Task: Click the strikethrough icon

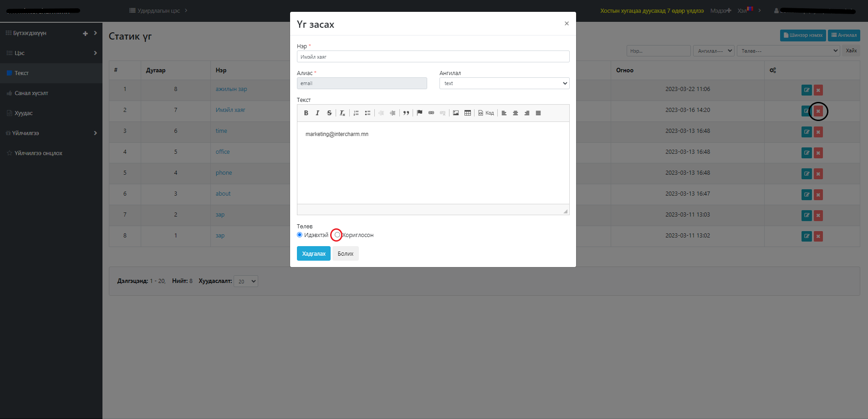Action: coord(329,113)
